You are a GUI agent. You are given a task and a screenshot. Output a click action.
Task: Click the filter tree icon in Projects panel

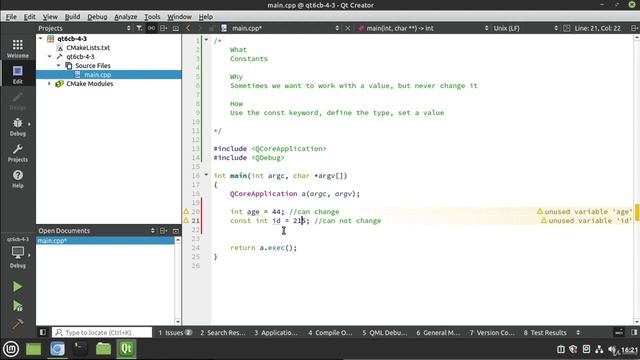[x=139, y=28]
